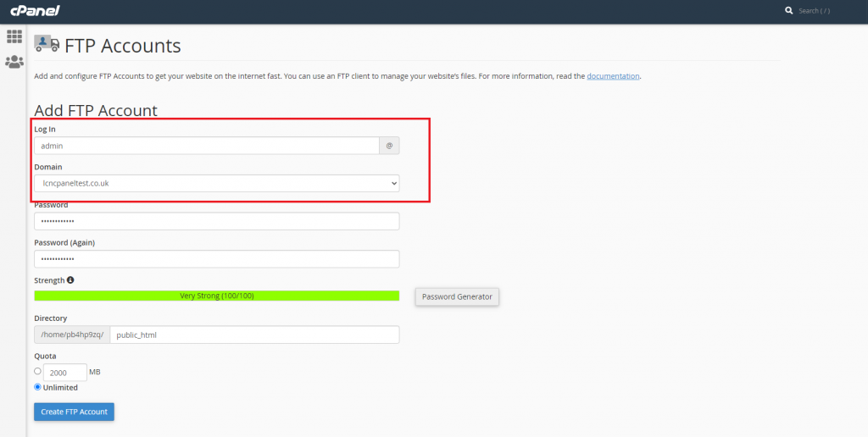Click the Password (Again) field

point(216,259)
